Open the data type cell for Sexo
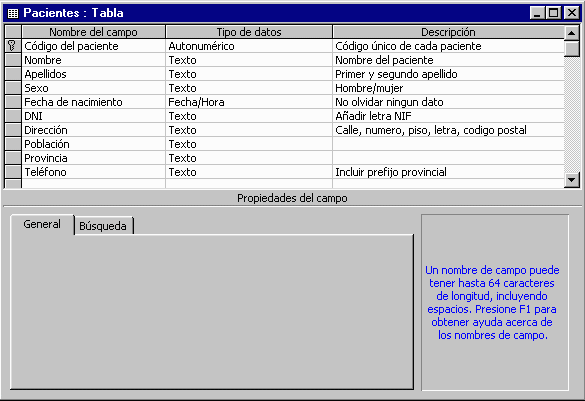The height and width of the screenshot is (401, 585). (x=249, y=88)
